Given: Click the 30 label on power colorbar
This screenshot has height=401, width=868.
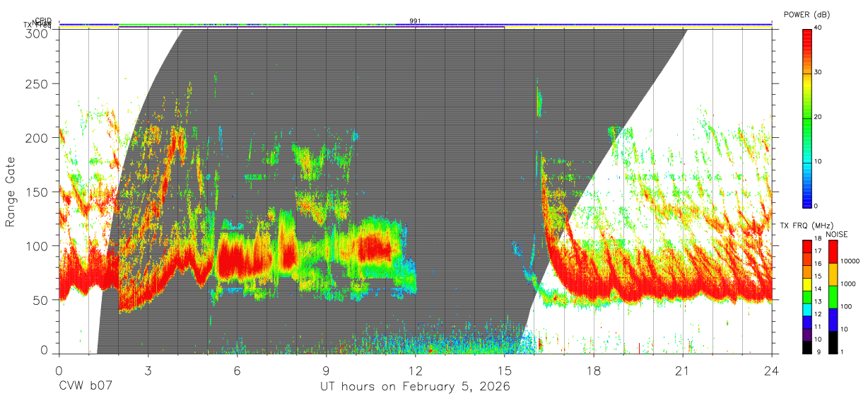Looking at the screenshot, I should pos(819,72).
